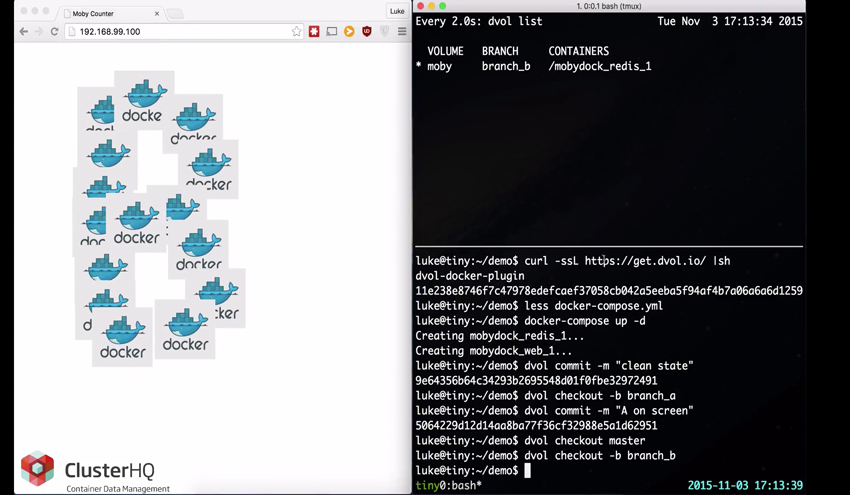Viewport: 850px width, 495px height.
Task: Open the orange play extension icon
Action: (349, 31)
